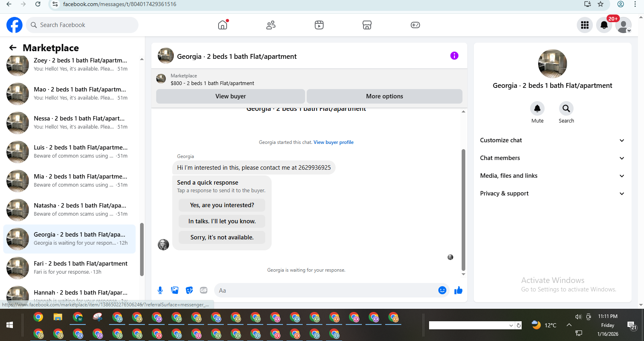Send a thumbs-up like
The width and height of the screenshot is (644, 341).
pyautogui.click(x=458, y=290)
